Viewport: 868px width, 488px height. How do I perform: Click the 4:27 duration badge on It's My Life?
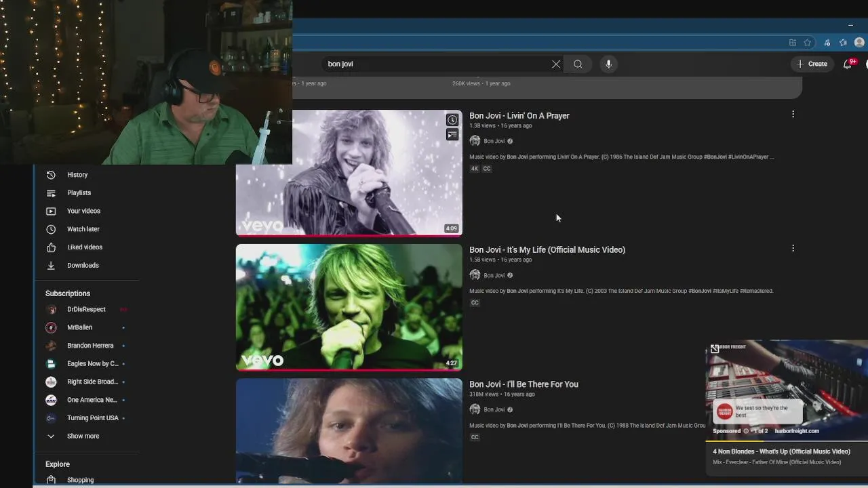pyautogui.click(x=452, y=363)
